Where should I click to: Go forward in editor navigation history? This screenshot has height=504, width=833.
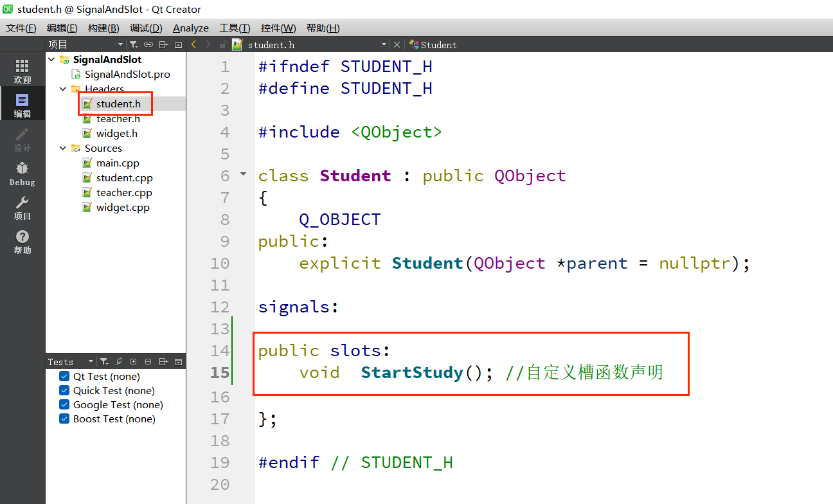[208, 44]
